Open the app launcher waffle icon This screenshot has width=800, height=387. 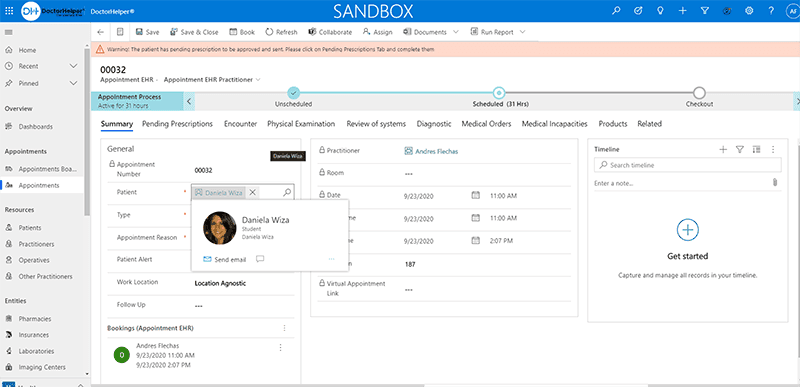[x=9, y=11]
